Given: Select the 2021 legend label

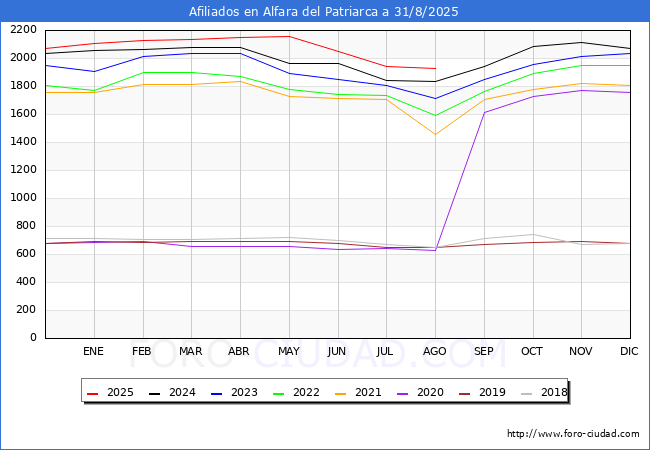Looking at the screenshot, I should [x=367, y=393].
